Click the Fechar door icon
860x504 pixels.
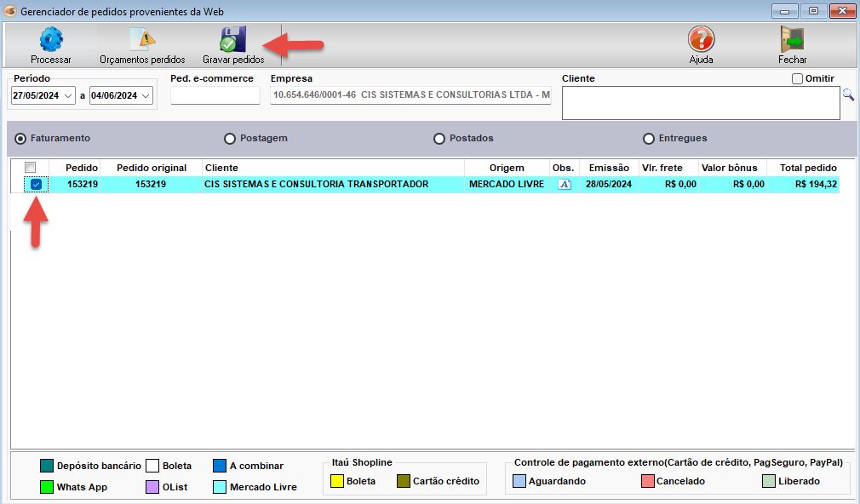tap(792, 40)
